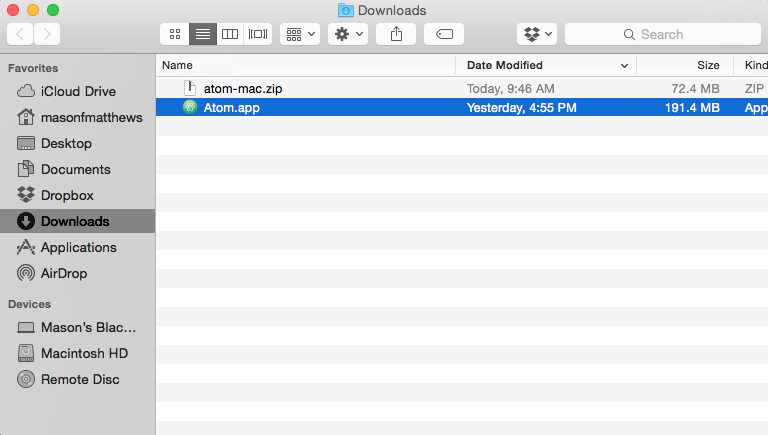This screenshot has height=435, width=768.
Task: Select Dropbox folder in sidebar
Action: [66, 195]
